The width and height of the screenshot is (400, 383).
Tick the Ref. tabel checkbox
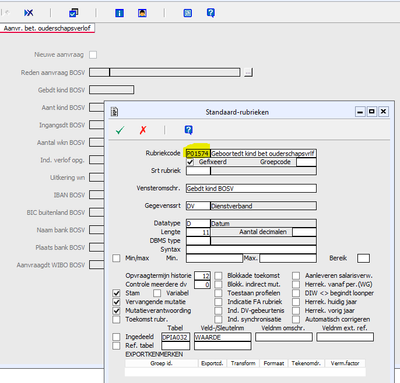click(x=116, y=346)
